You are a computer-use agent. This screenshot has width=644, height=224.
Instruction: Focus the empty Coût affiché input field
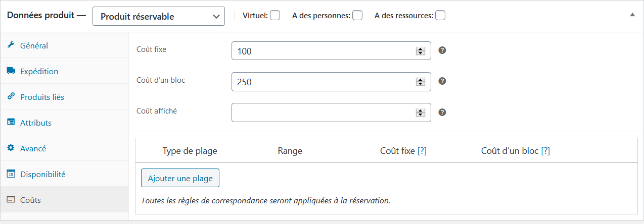pyautogui.click(x=324, y=113)
